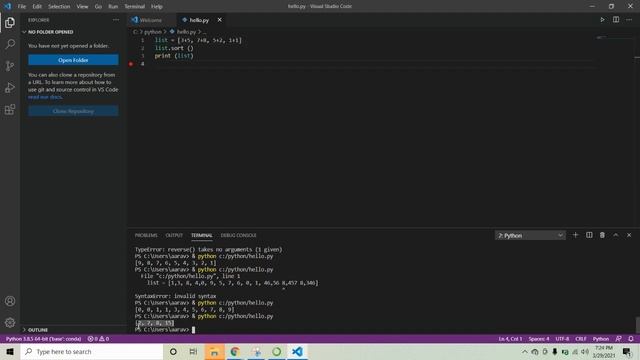Open Task View in the taskbar
640x360 pixels.
point(193,351)
